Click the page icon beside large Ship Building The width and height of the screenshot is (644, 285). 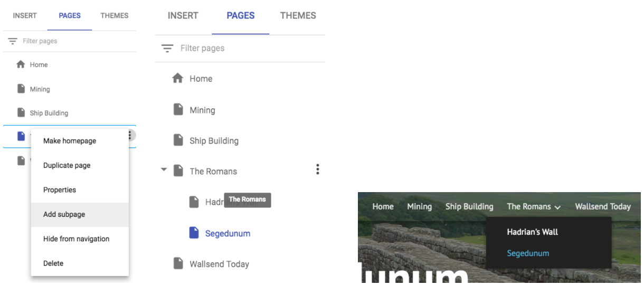179,140
